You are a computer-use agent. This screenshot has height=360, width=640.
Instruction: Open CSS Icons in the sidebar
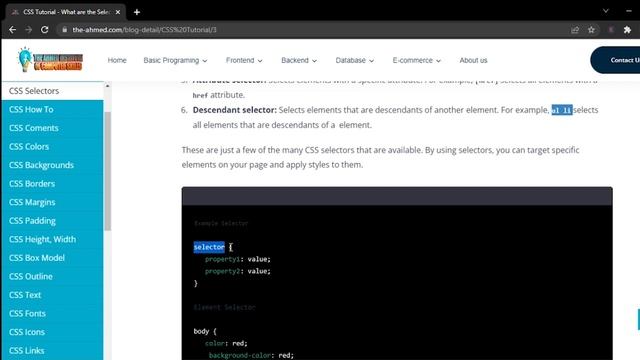pos(52,332)
